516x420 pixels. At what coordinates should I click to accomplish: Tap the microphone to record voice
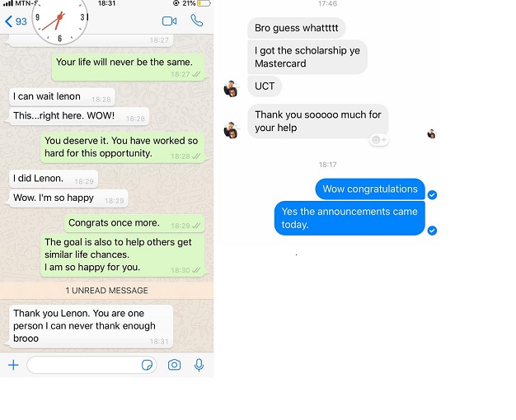[199, 365]
